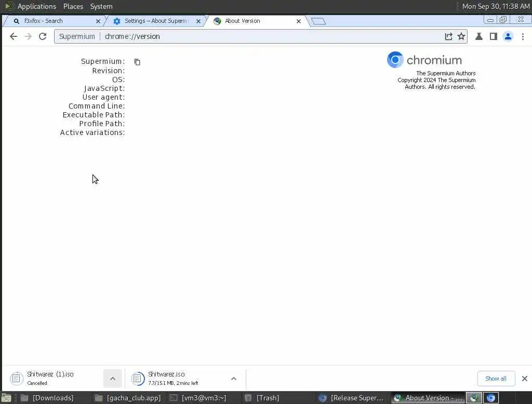This screenshot has height=404, width=532.
Task: Select the About Version taskbar entry
Action: [428, 398]
